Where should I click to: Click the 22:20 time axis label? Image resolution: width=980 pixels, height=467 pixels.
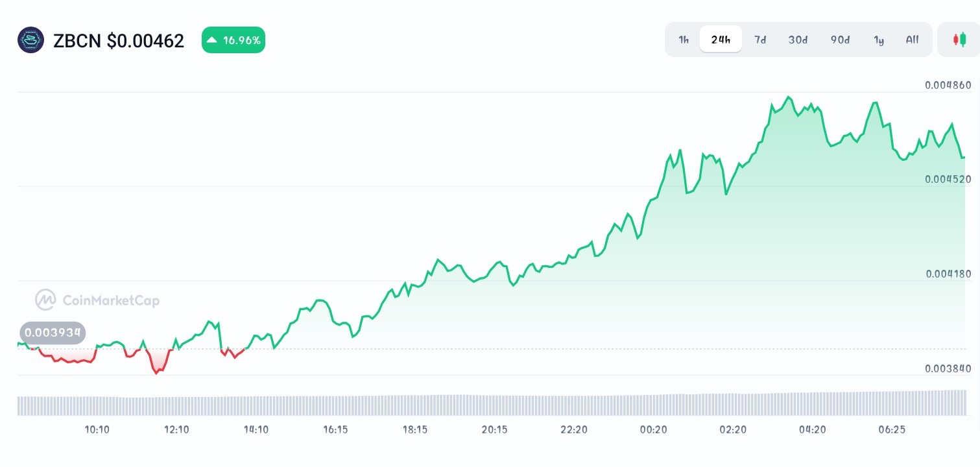coord(574,429)
